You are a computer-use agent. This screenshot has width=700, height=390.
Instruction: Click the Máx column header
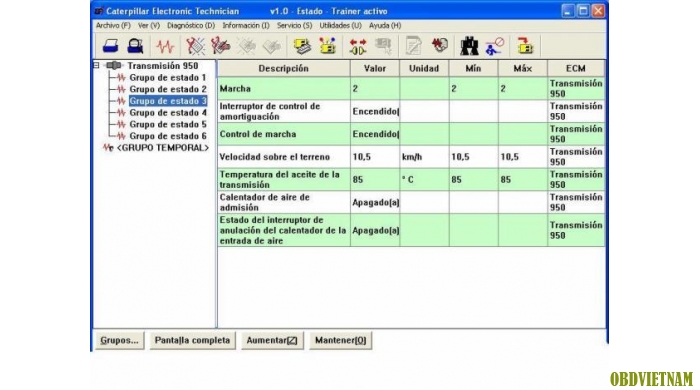tap(522, 68)
